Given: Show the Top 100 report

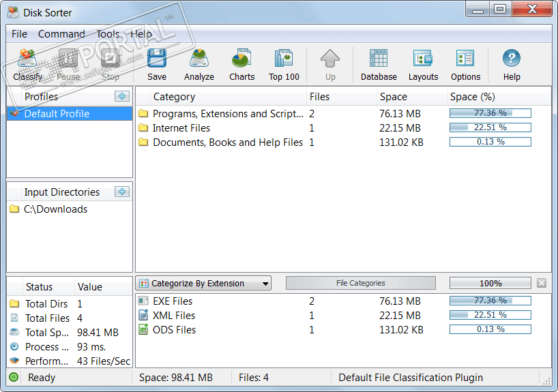Looking at the screenshot, I should (x=284, y=59).
